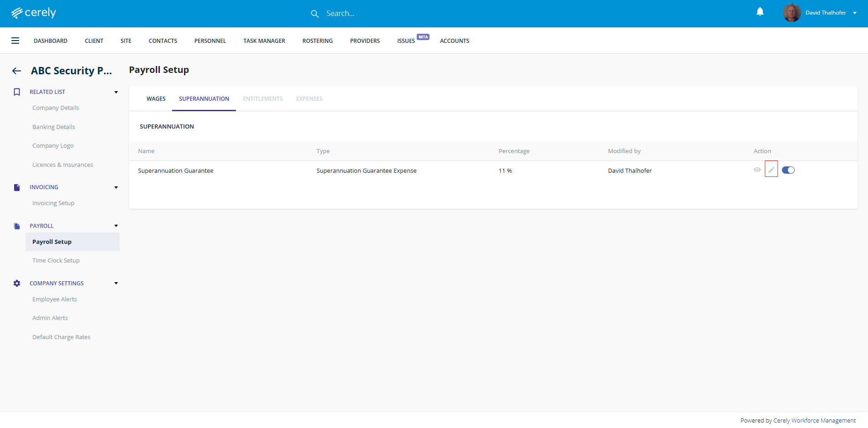Collapse the Payroll section arrow
868x428 pixels.
[x=116, y=226]
